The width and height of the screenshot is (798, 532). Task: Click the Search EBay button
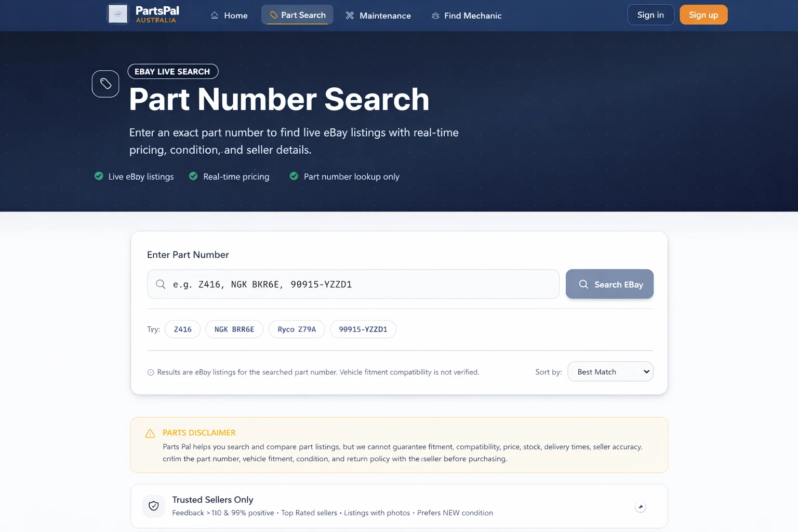pyautogui.click(x=609, y=284)
